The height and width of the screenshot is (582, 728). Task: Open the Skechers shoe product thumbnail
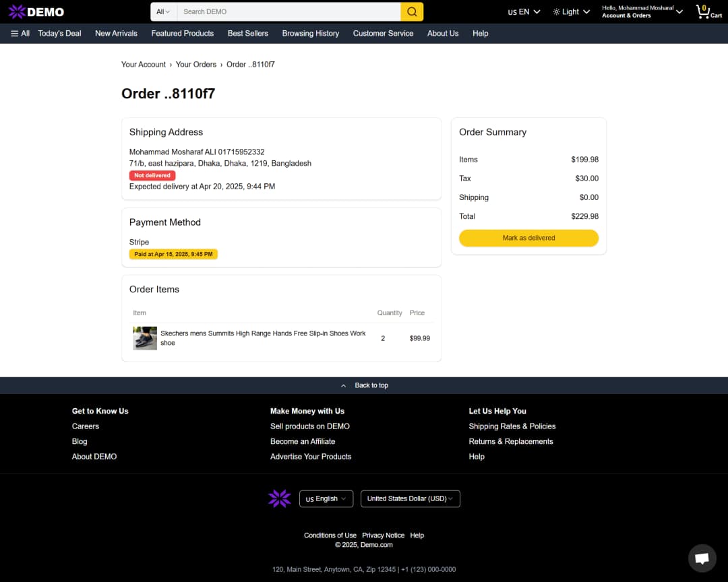pyautogui.click(x=145, y=338)
